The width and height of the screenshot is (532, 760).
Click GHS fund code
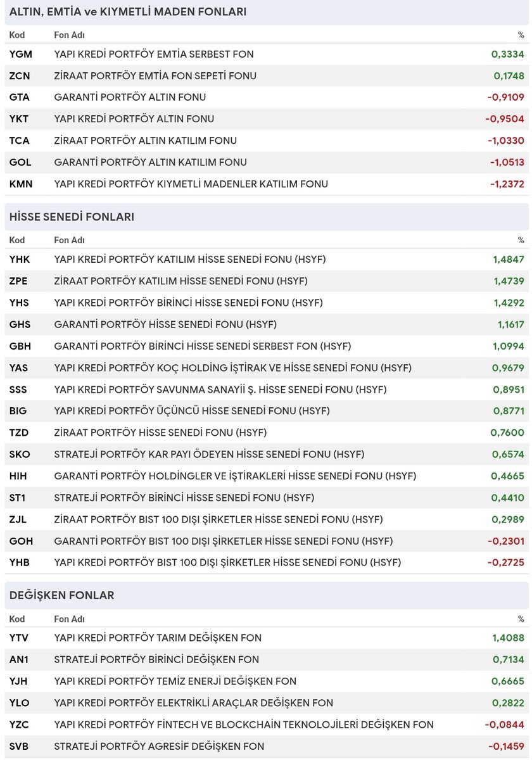tap(20, 324)
